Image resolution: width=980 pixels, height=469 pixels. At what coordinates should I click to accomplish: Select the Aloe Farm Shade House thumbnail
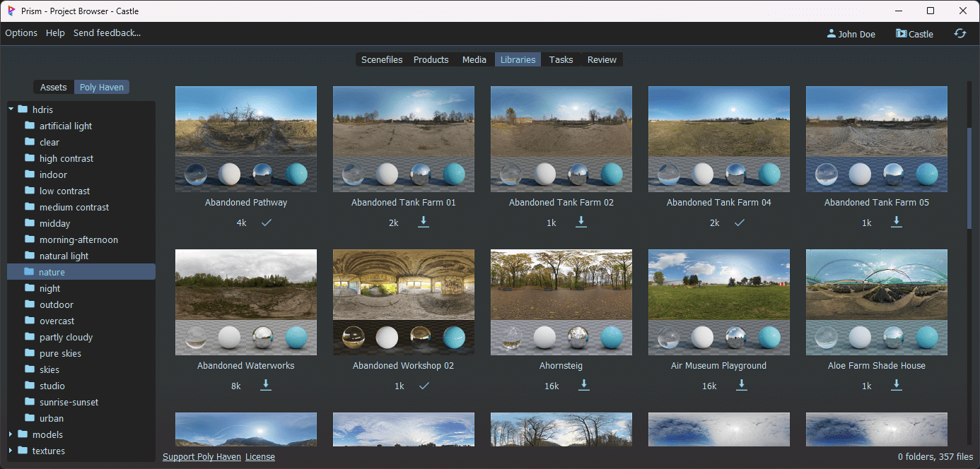click(x=877, y=302)
